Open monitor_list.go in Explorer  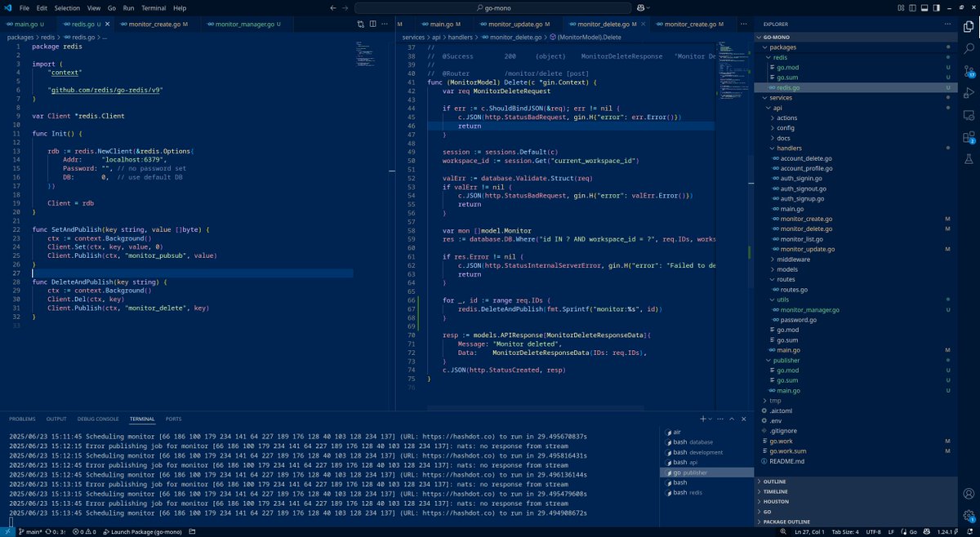(x=856, y=239)
